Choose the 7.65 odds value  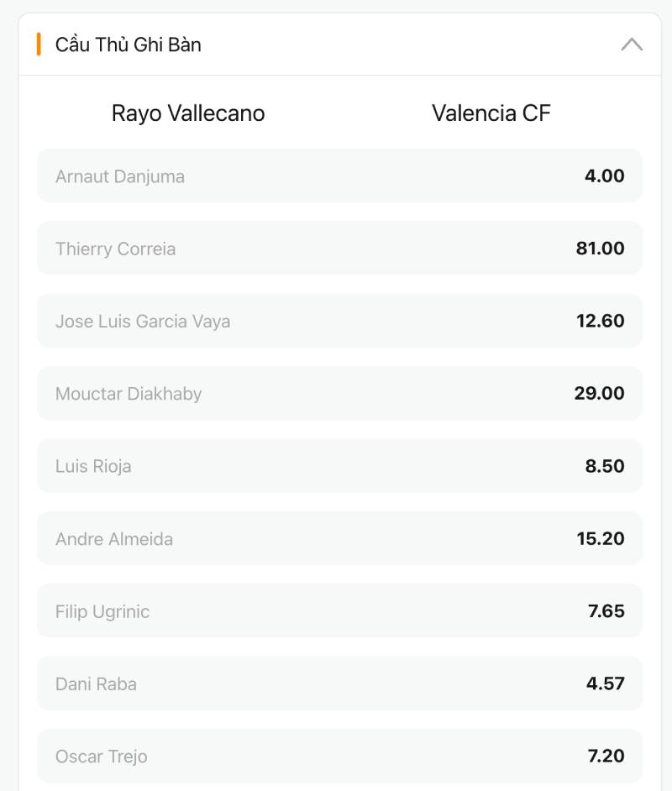pos(606,611)
